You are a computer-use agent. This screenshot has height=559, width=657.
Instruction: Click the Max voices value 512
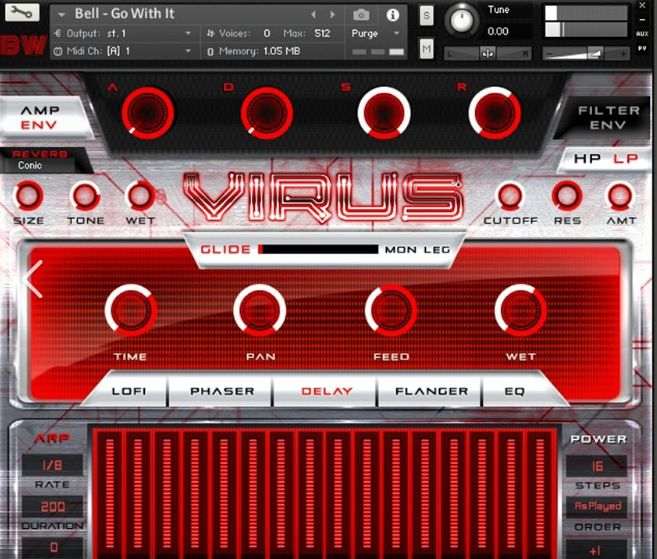point(322,34)
